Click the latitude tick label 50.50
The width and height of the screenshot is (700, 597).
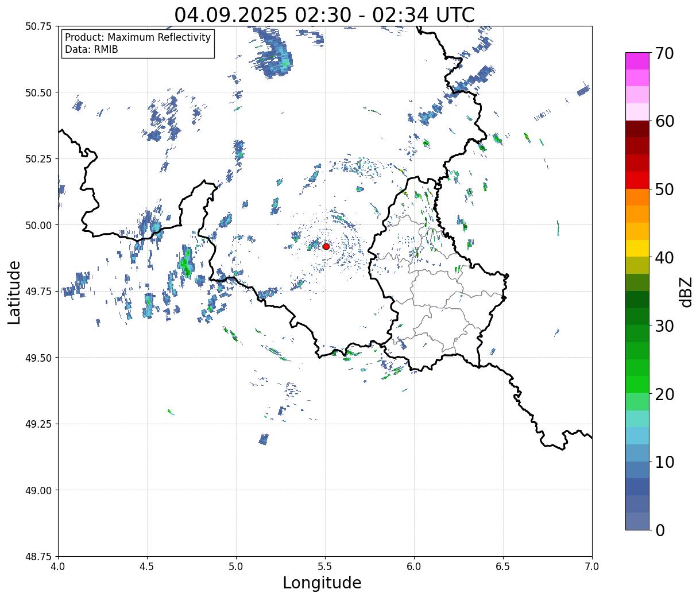(38, 92)
